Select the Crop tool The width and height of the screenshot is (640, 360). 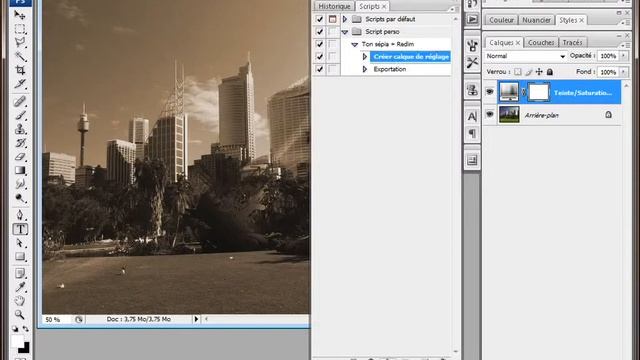[x=20, y=70]
